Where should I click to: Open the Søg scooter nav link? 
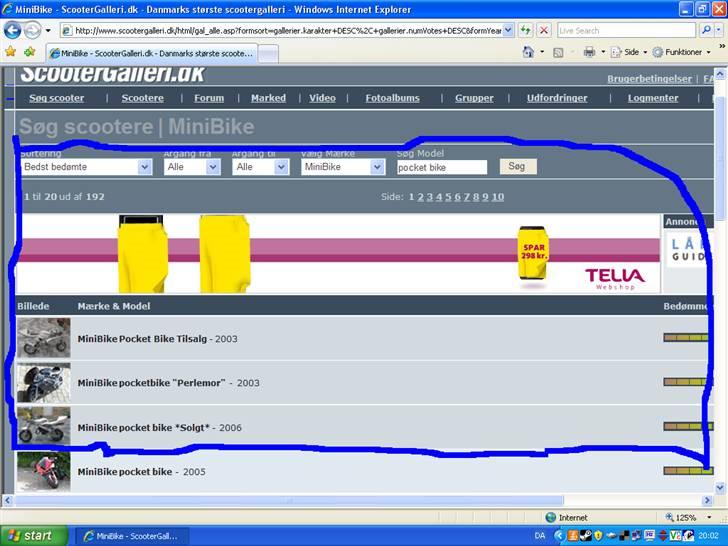point(57,98)
